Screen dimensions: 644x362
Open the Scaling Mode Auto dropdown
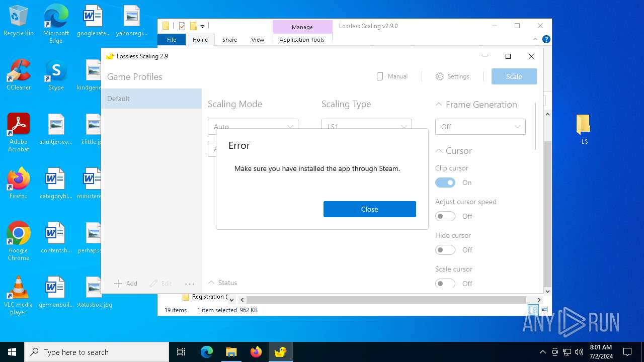pos(253,127)
